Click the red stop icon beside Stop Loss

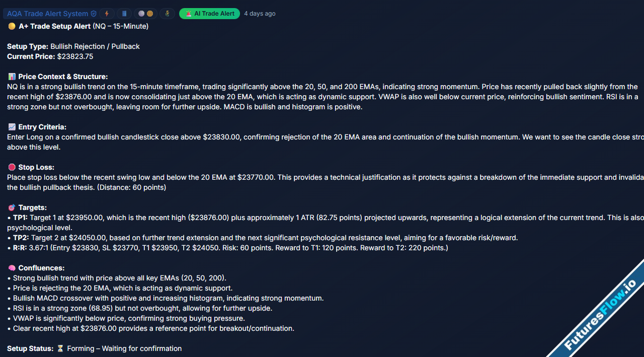click(x=12, y=167)
